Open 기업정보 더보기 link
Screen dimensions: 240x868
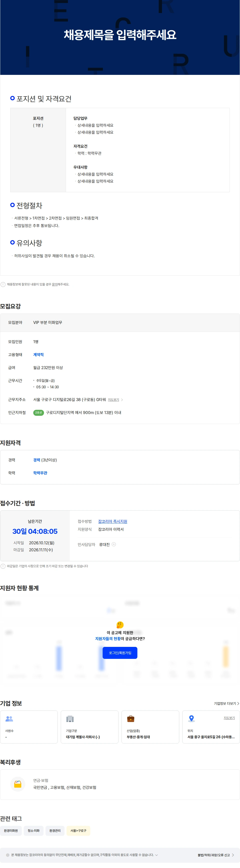pos(226,703)
